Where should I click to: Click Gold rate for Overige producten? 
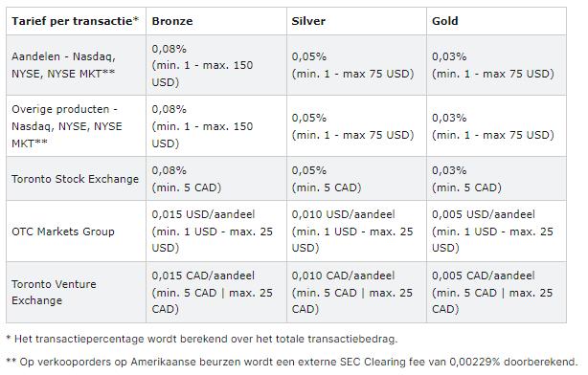click(493, 126)
